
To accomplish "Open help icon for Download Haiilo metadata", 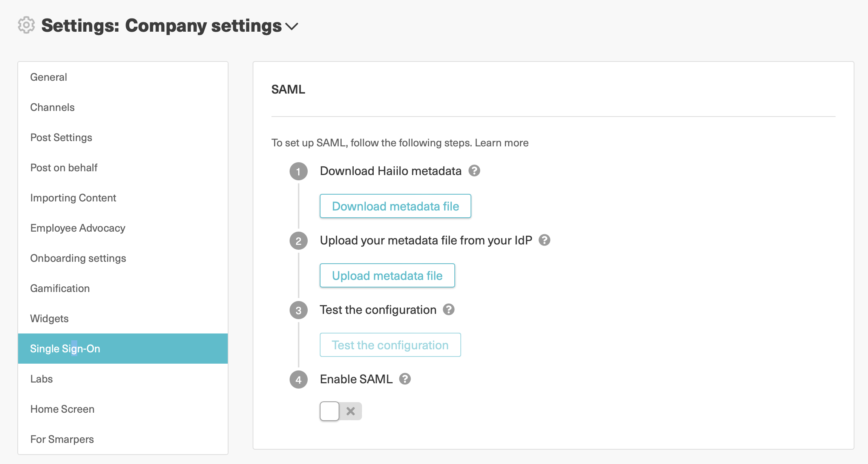I will [474, 171].
